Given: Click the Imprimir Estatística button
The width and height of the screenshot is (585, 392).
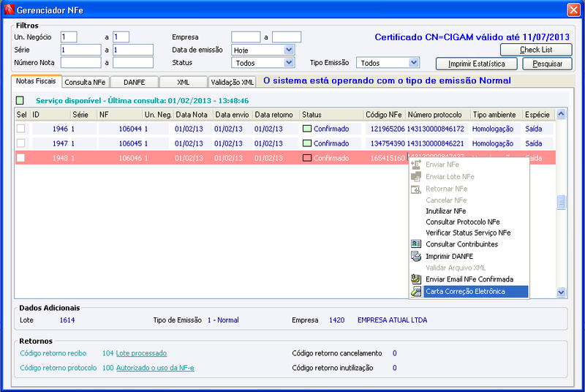Looking at the screenshot, I should (x=477, y=64).
